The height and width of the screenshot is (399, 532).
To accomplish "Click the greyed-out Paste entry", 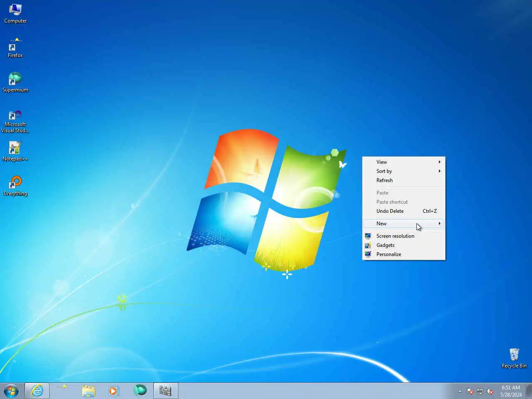I will click(x=404, y=193).
